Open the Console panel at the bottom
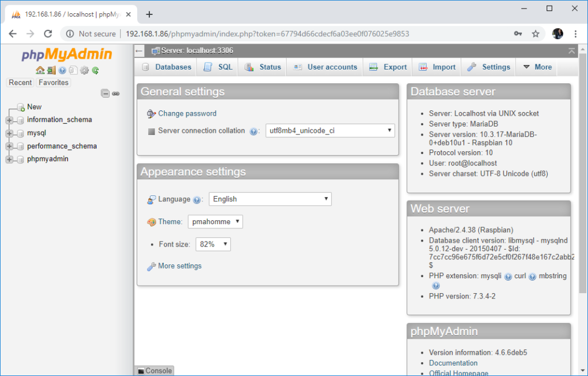588x376 pixels. (x=154, y=371)
